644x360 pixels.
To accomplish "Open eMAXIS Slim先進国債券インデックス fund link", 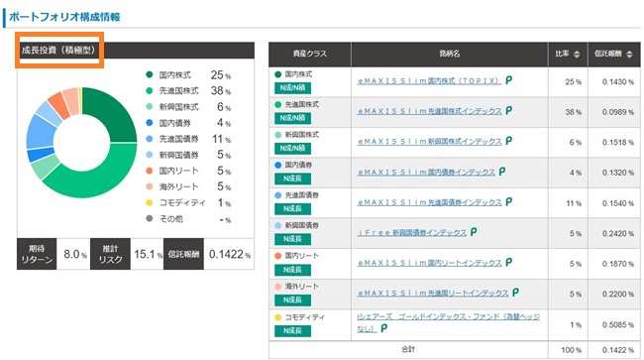I will point(429,202).
